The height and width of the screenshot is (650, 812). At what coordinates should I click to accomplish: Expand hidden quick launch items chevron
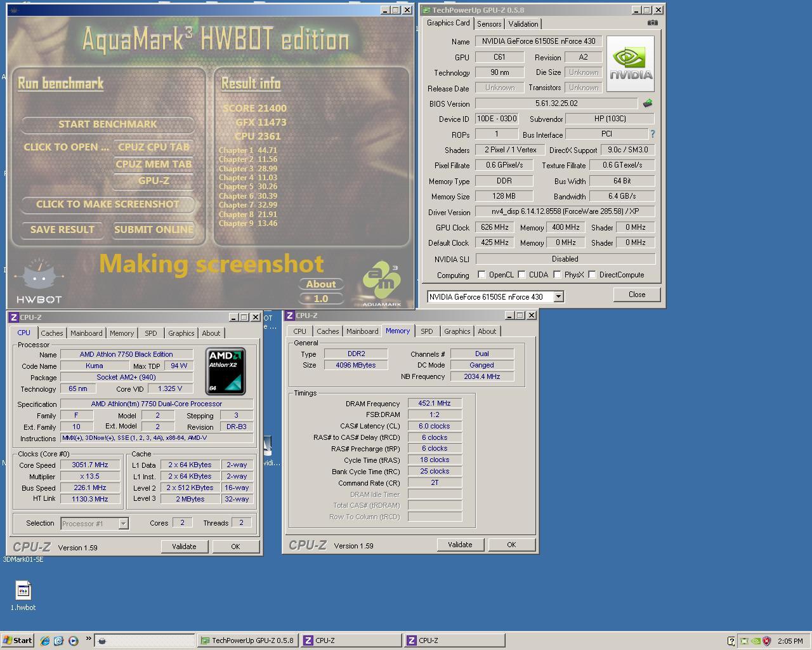point(88,639)
